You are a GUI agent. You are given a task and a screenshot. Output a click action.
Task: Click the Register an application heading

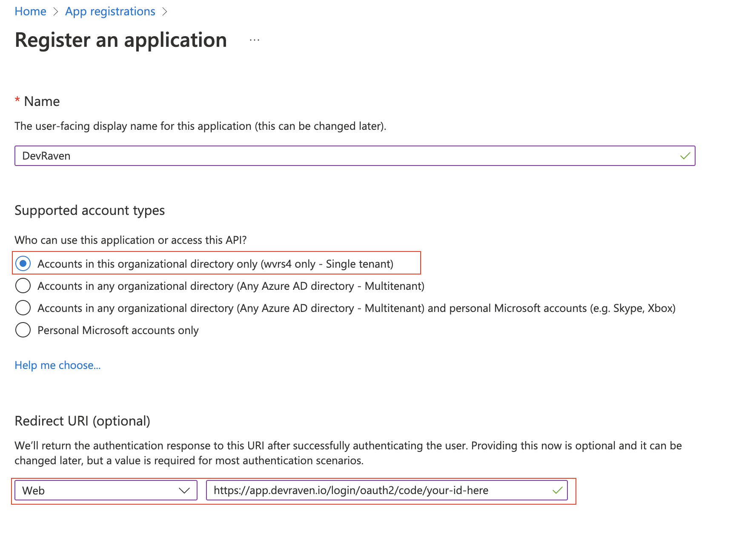tap(120, 40)
